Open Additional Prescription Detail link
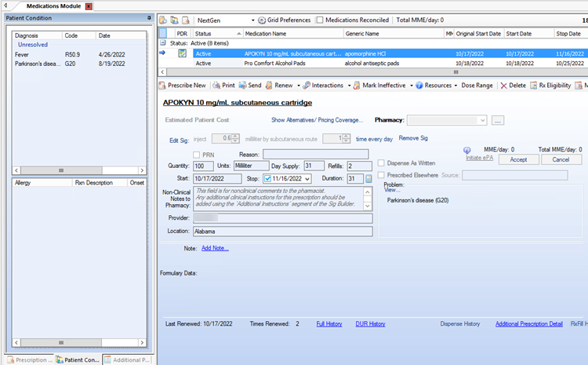Screen dimensions: 588x365 tap(528, 323)
